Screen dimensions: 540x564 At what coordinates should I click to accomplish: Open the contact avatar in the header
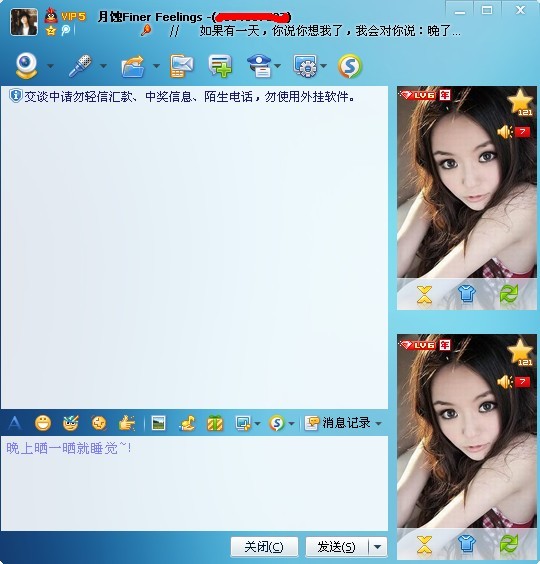(x=24, y=22)
